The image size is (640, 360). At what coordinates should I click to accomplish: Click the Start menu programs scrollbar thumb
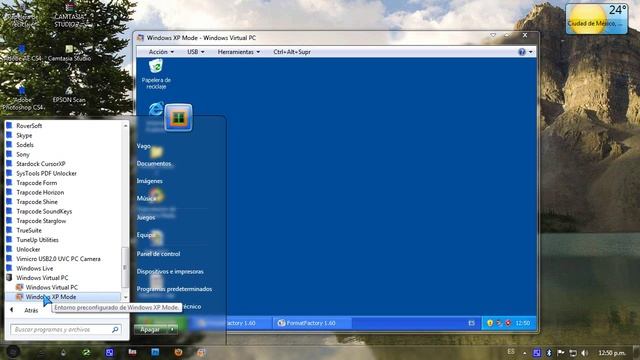click(125, 267)
